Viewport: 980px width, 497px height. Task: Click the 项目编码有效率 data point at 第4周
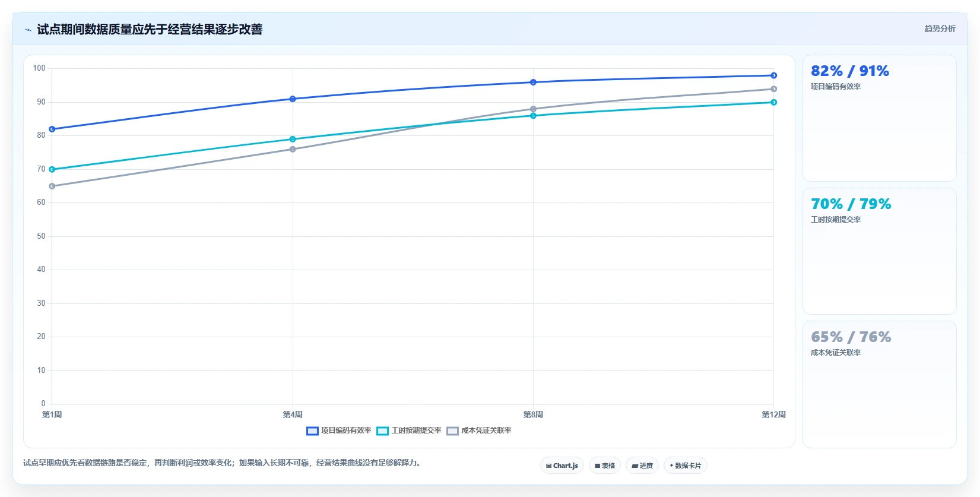[x=293, y=99]
